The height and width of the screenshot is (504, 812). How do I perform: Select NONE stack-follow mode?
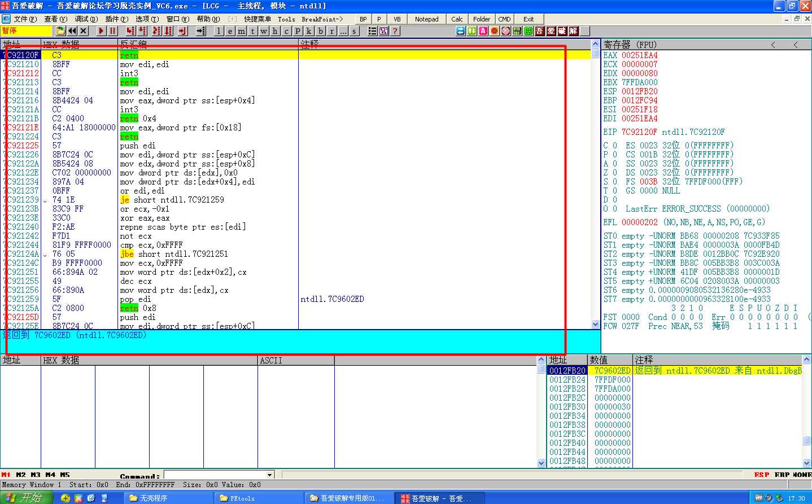coord(802,475)
